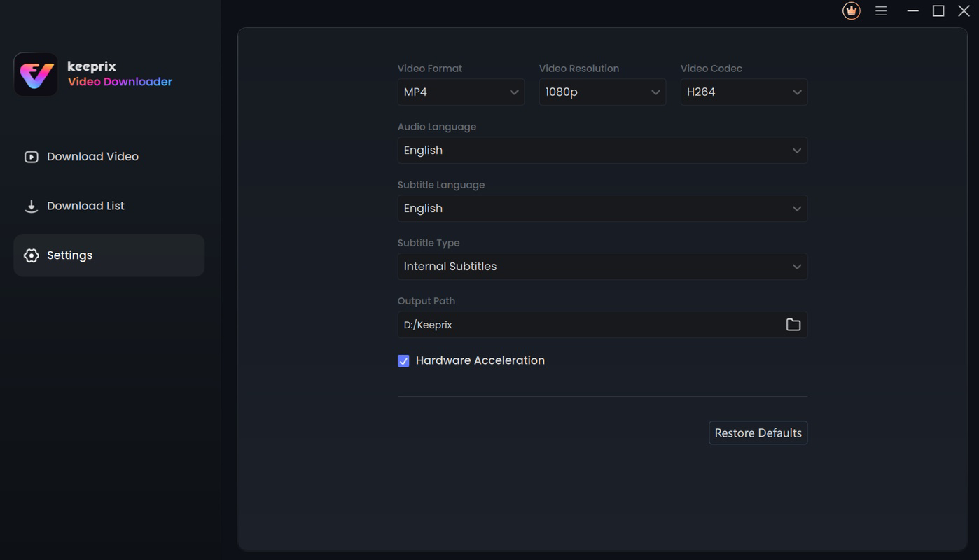Open the Video Format dropdown showing MP4
The image size is (979, 560).
pos(460,92)
